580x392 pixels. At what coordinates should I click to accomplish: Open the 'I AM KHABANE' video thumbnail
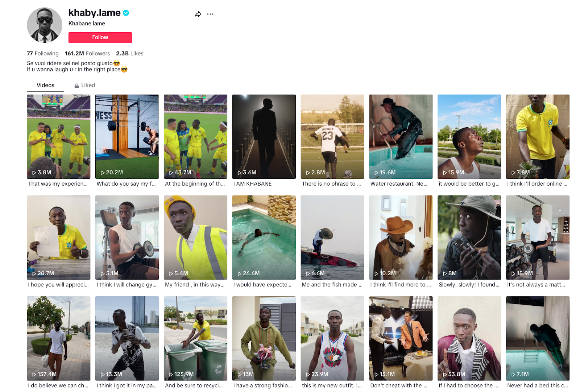coord(264,137)
